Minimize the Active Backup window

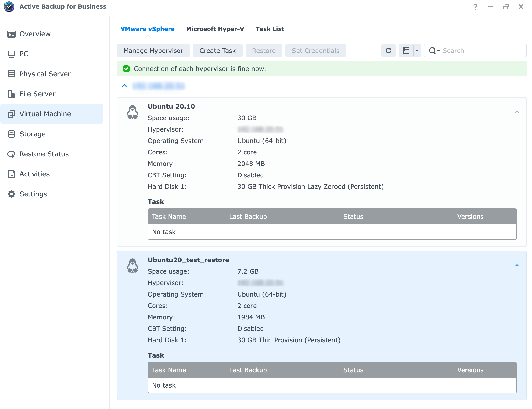point(490,7)
